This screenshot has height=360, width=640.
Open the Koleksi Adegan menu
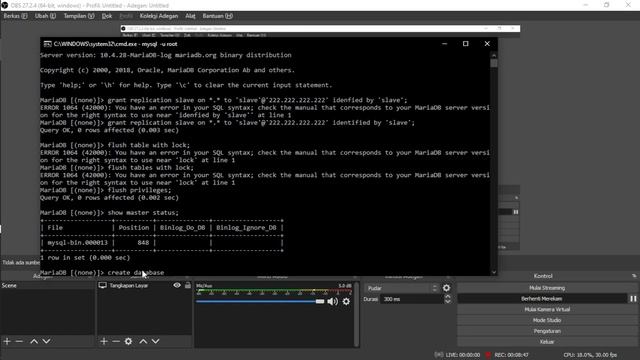click(x=159, y=16)
